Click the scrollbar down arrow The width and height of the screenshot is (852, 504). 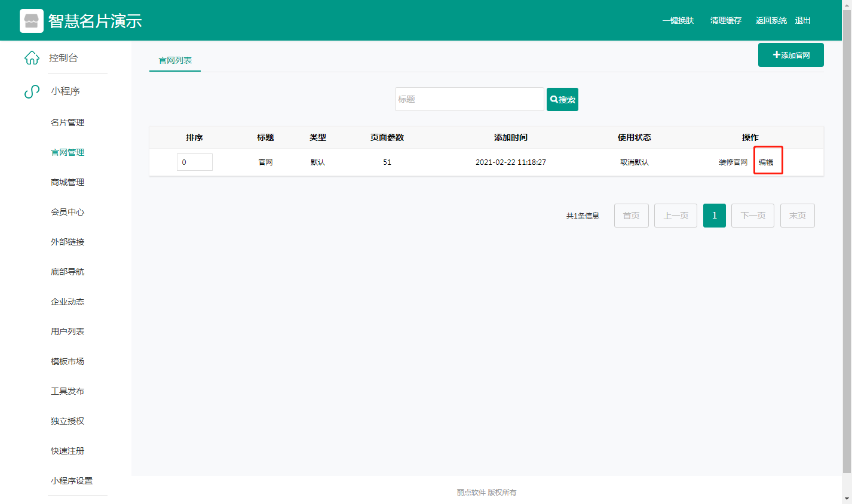click(x=847, y=499)
